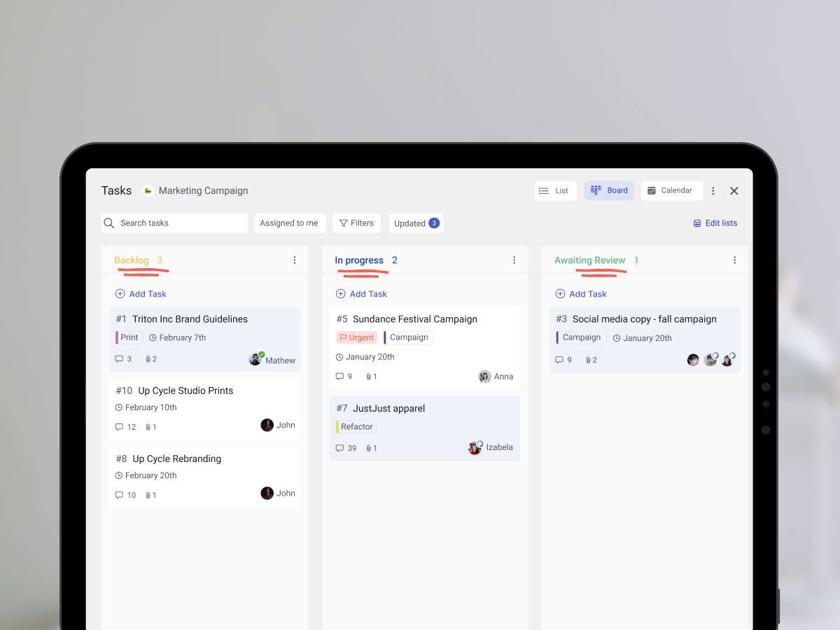Click Add Task in the Backlog column

[x=141, y=294]
